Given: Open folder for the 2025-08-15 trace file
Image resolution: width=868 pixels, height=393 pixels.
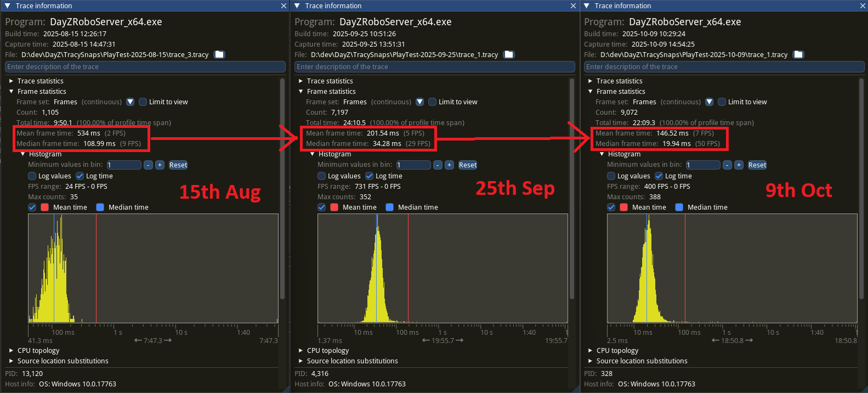Looking at the screenshot, I should click(219, 54).
